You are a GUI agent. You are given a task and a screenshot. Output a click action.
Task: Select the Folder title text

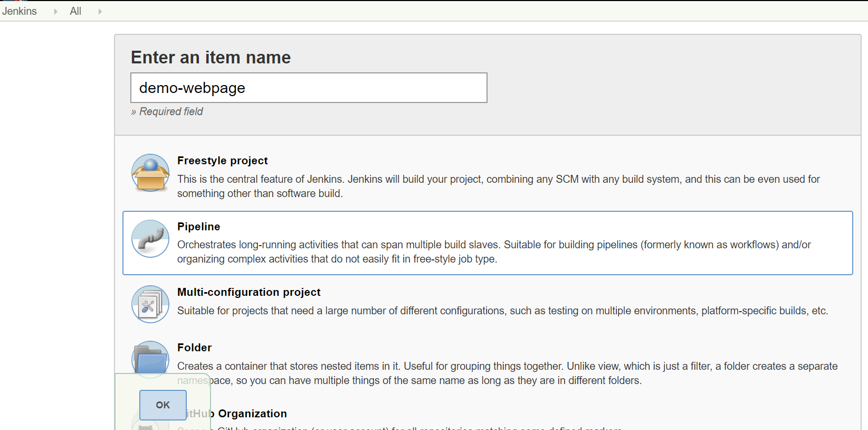195,348
